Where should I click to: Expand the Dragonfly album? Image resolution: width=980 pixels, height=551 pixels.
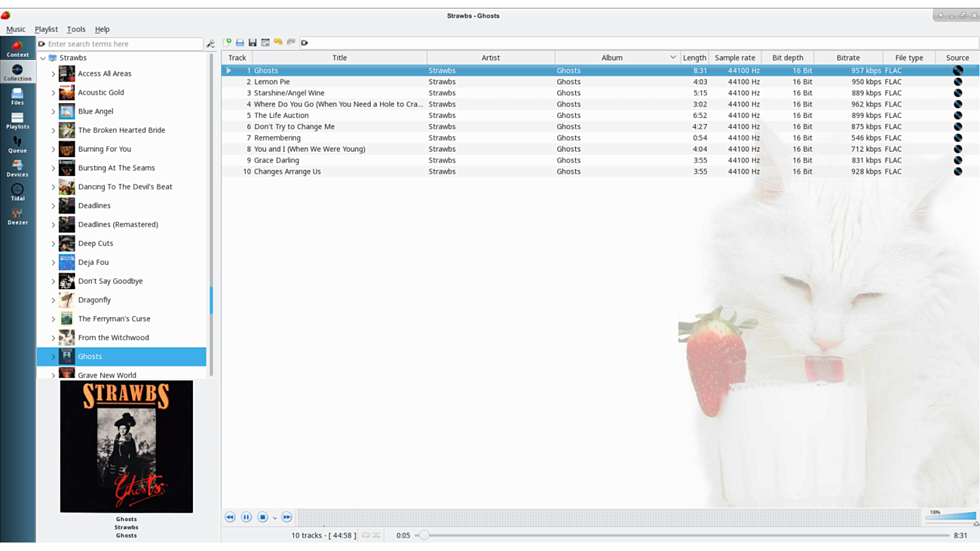click(53, 300)
